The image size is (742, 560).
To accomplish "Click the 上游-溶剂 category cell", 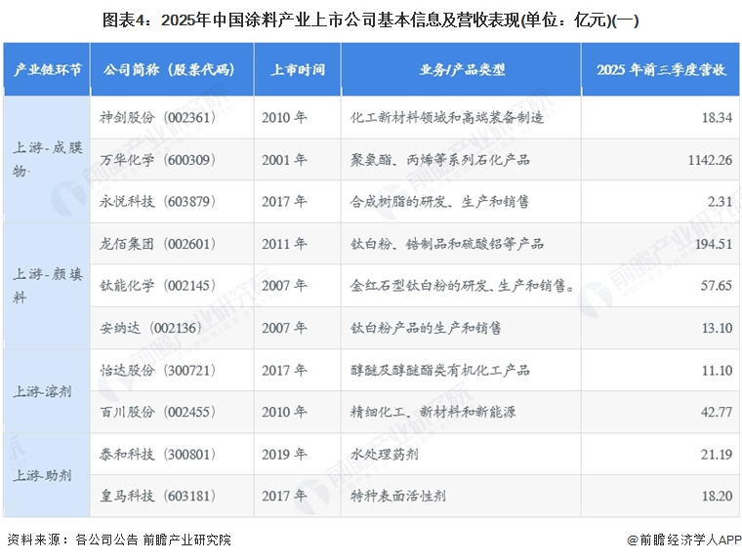I will click(47, 391).
